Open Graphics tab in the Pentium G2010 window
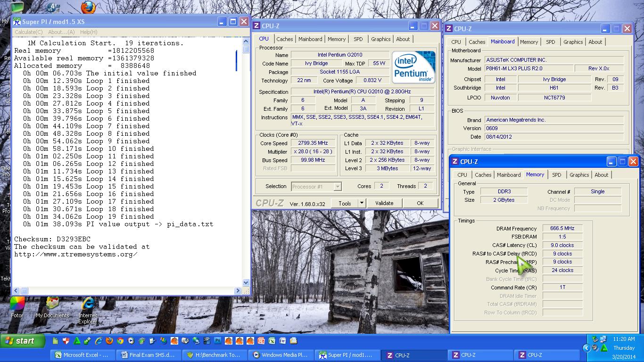The image size is (644, 362). pos(380,39)
